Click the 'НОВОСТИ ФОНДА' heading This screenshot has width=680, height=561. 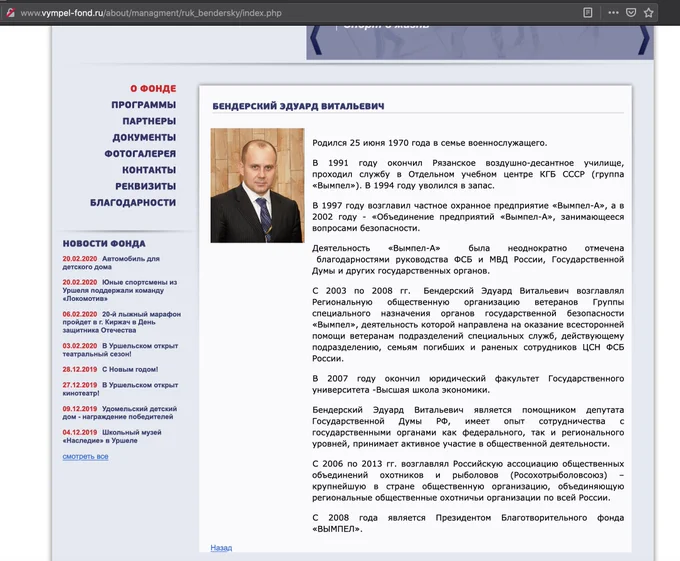coord(104,244)
